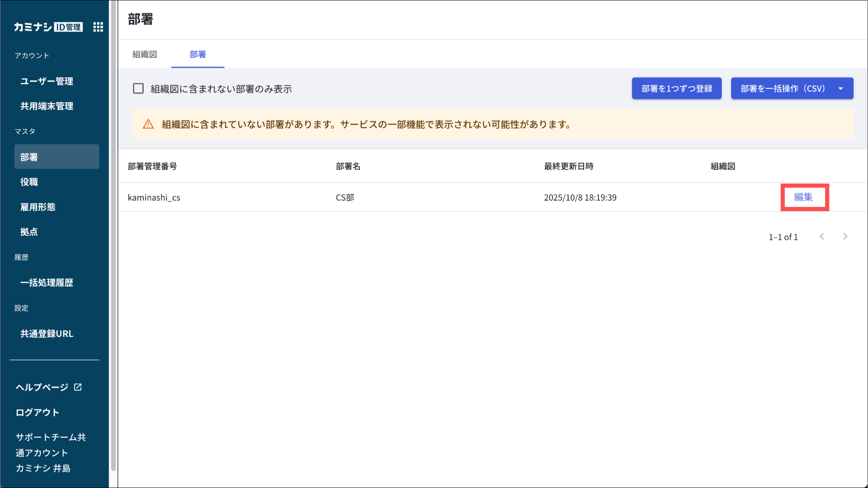Image resolution: width=868 pixels, height=488 pixels.
Task: Open ユーザー管理 in sidebar
Action: click(x=47, y=81)
